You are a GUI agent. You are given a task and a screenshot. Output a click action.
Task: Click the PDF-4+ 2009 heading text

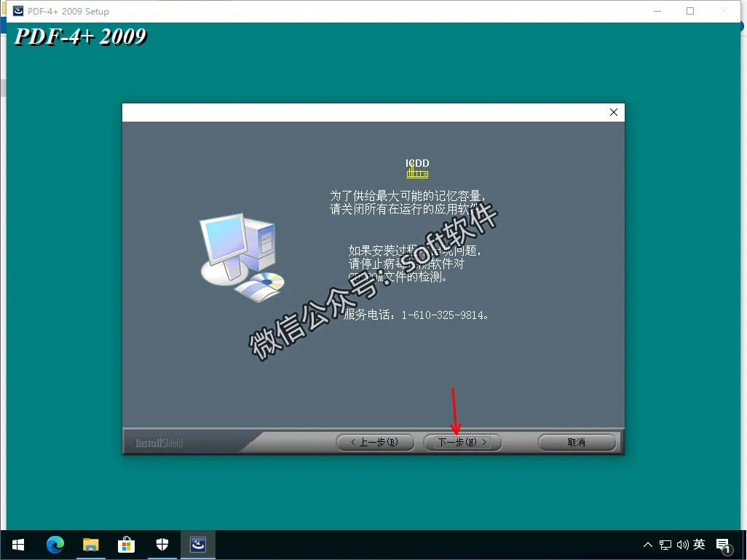(81, 36)
